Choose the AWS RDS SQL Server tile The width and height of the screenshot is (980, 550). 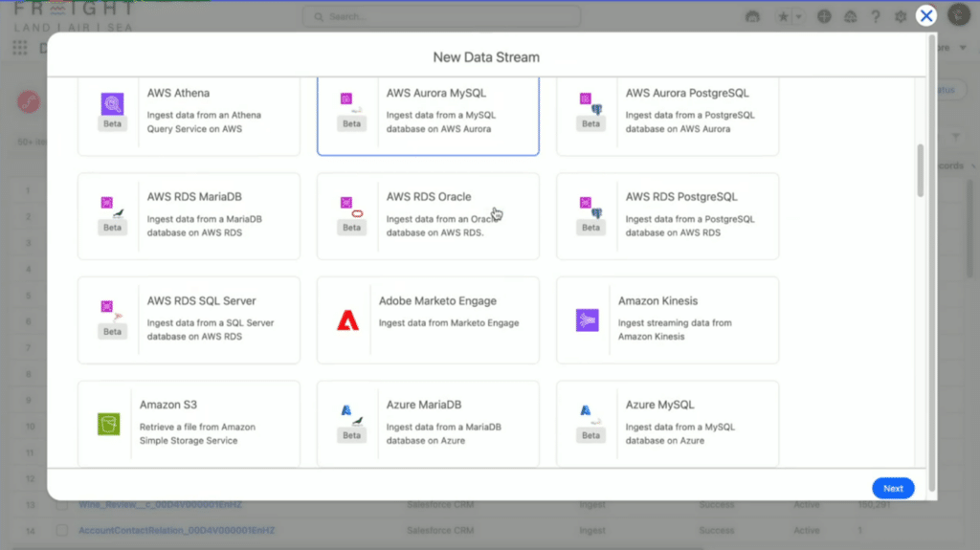click(189, 320)
